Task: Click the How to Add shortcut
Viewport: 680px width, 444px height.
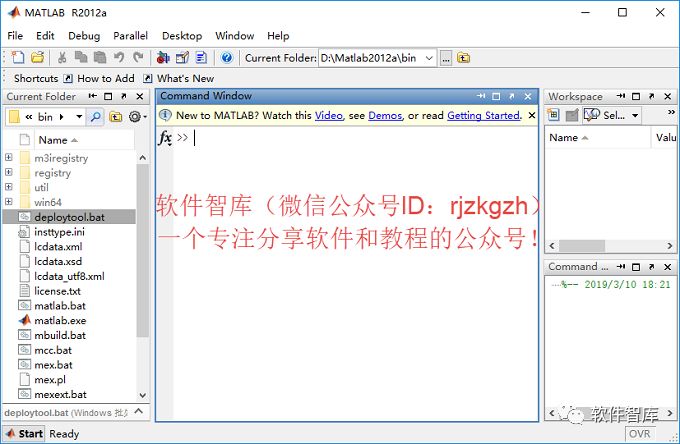Action: [x=99, y=78]
